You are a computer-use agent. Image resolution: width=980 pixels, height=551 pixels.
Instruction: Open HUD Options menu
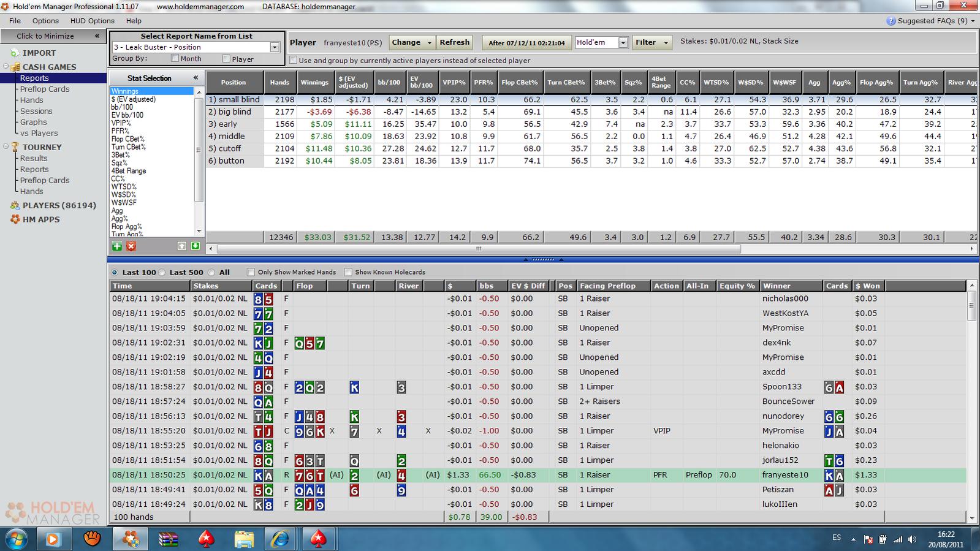point(93,21)
